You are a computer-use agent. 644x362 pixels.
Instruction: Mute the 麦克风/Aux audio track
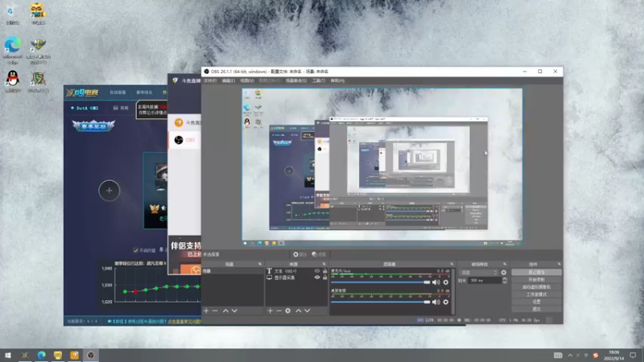(x=436, y=282)
